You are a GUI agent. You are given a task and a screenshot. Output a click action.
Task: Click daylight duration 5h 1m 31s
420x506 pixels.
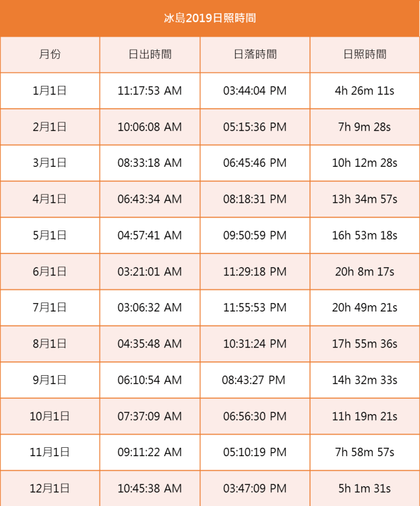point(365,489)
